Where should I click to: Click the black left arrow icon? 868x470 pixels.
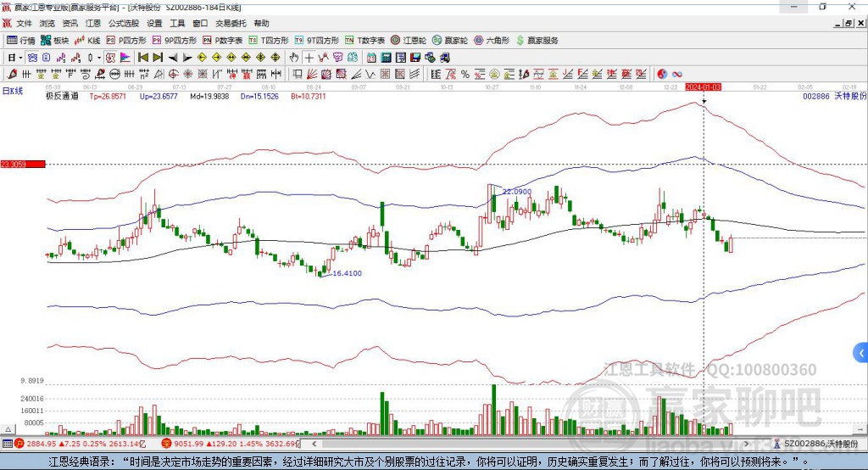tap(173, 58)
